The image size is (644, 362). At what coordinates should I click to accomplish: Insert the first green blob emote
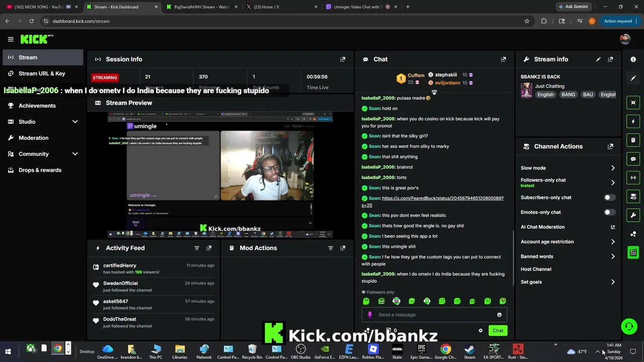[x=366, y=301]
